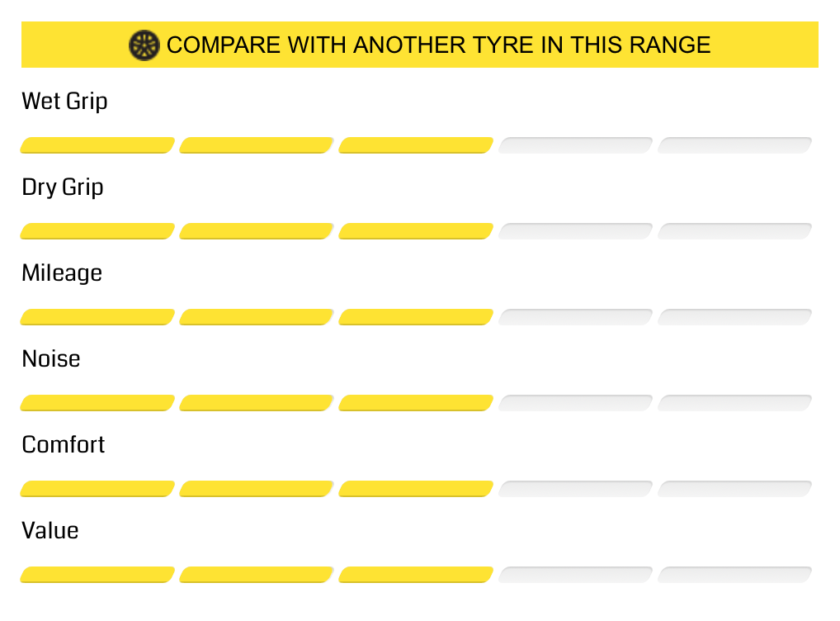Click the Value label
The image size is (840, 621).
[x=50, y=530]
